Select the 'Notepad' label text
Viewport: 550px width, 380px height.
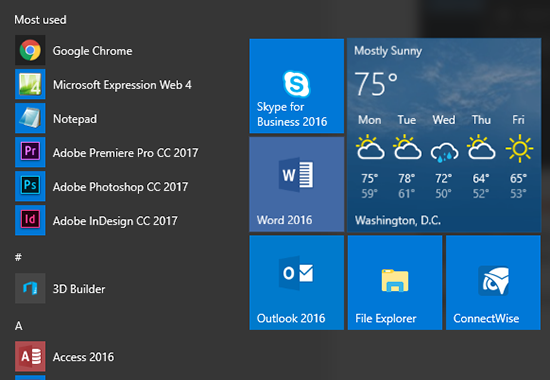click(75, 119)
